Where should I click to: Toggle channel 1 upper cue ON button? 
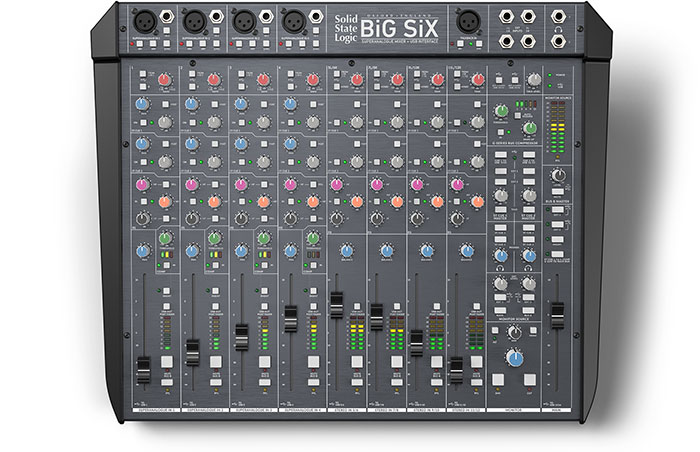[144, 122]
